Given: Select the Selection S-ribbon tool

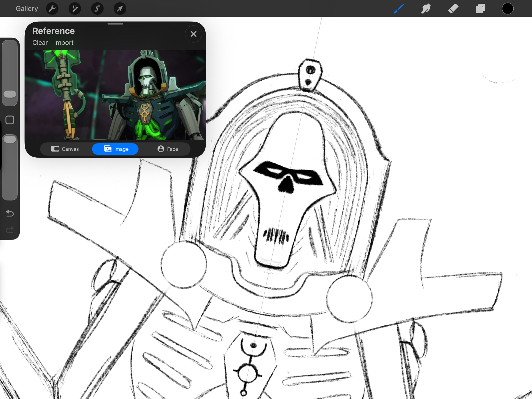Looking at the screenshot, I should (x=97, y=9).
